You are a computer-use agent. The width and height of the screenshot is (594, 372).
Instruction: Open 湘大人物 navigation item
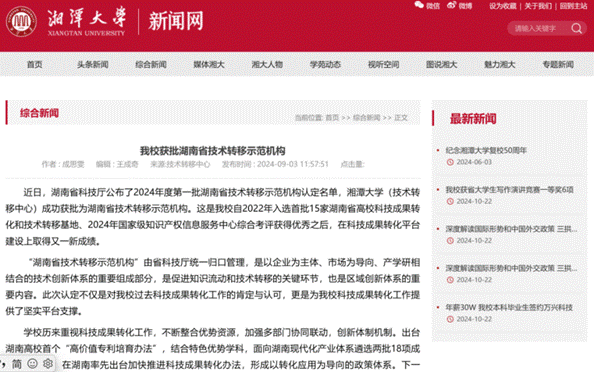tap(267, 64)
